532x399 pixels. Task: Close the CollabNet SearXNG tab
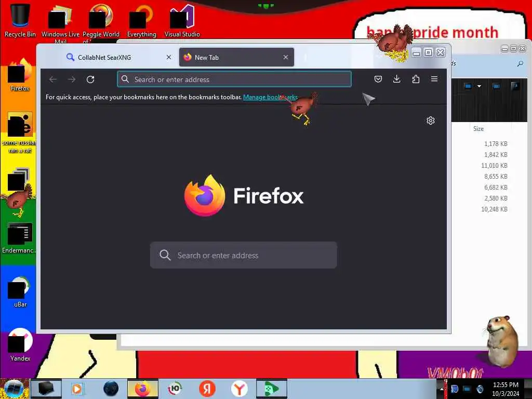169,57
